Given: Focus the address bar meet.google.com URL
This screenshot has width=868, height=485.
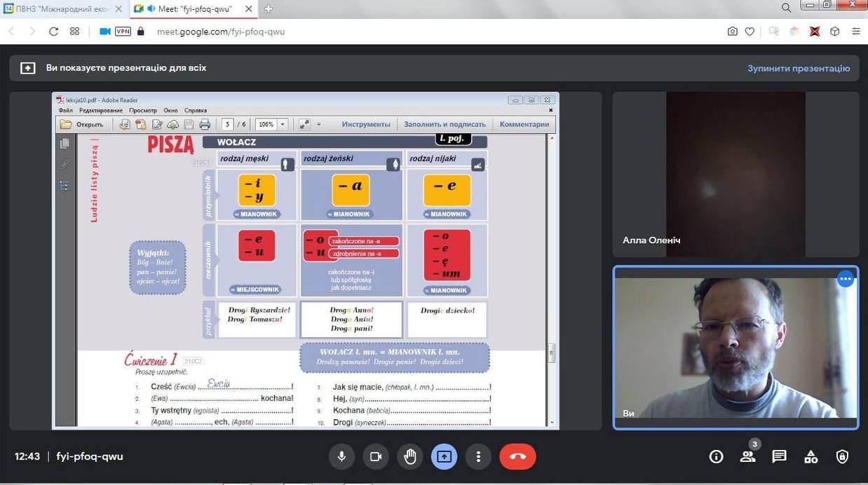Looking at the screenshot, I should pos(221,32).
